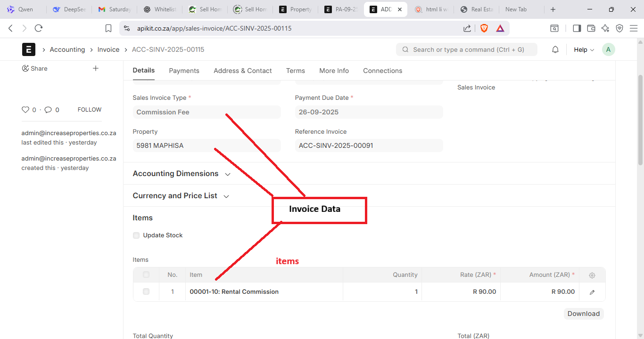Open the items table settings gear
Screen dimensions: 644x339
tap(592, 275)
